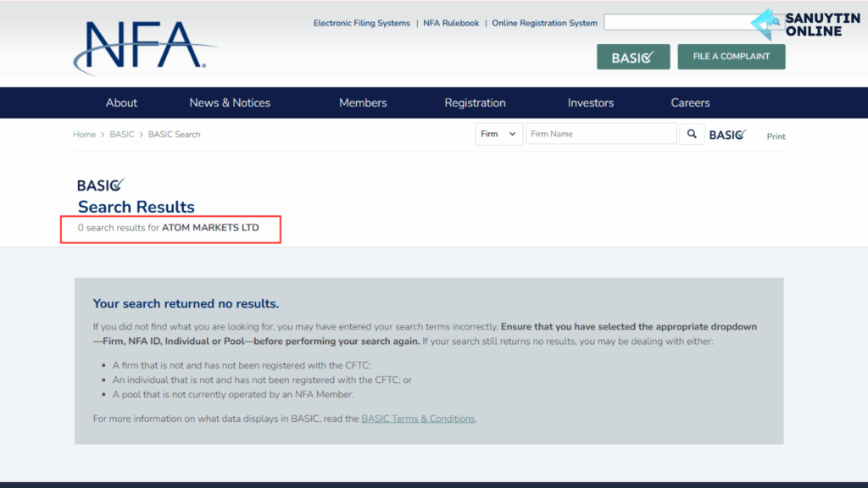Open the Registration menu
The width and height of the screenshot is (868, 488).
pos(475,103)
